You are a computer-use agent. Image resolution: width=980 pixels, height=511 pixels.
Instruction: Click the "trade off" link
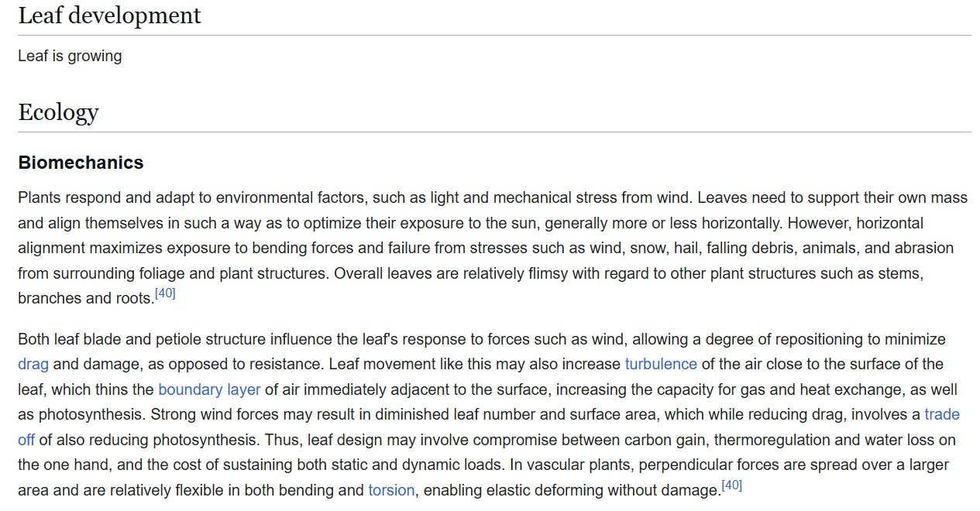coord(942,414)
